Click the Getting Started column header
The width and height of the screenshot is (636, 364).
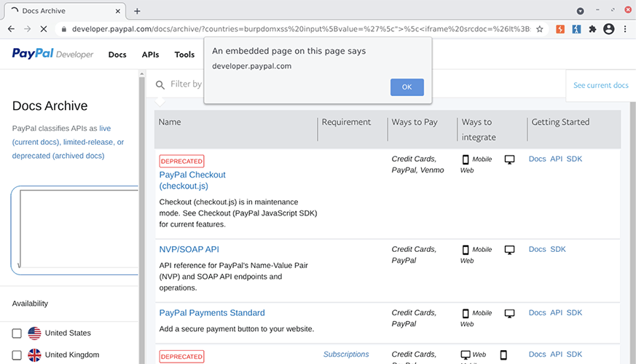pyautogui.click(x=560, y=122)
